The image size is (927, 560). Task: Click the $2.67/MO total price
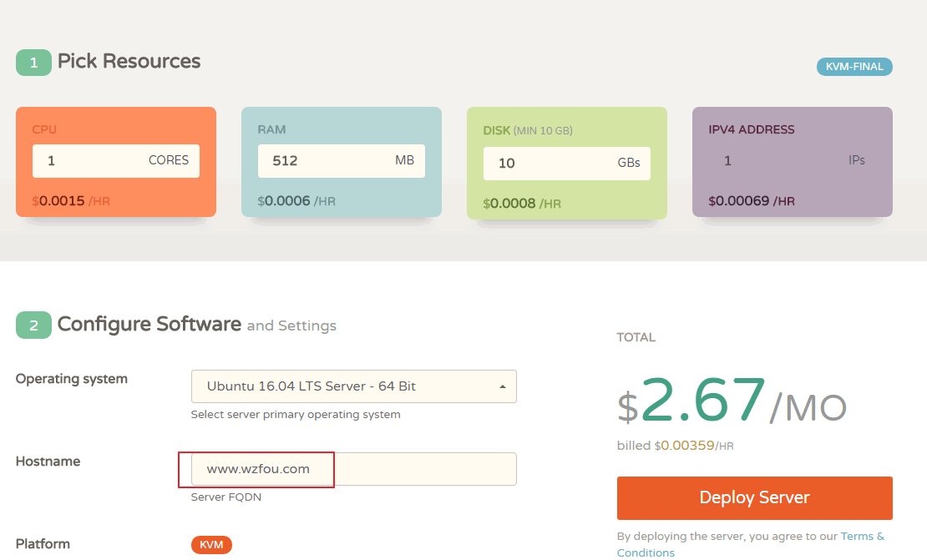(x=732, y=401)
